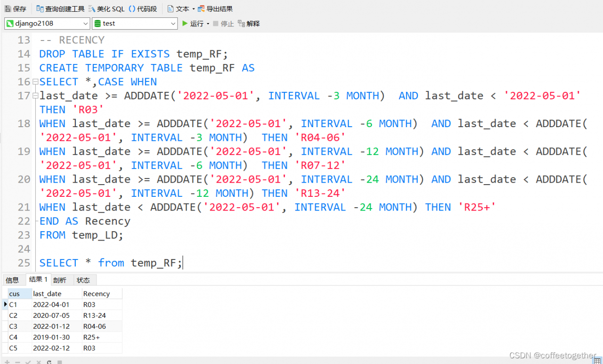This screenshot has height=364, width=603.
Task: Run the query with 运行
Action: [193, 24]
